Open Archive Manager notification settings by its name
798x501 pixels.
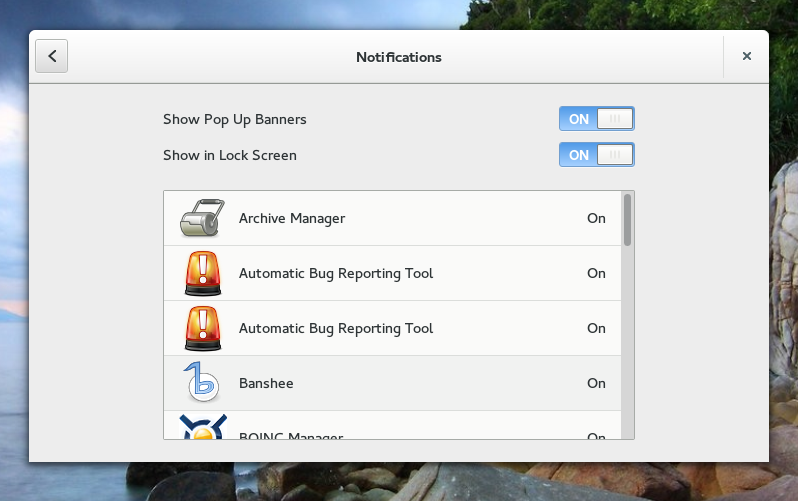click(292, 218)
